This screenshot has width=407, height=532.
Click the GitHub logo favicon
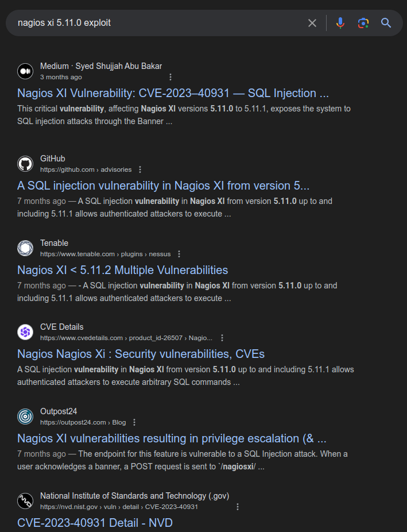click(x=25, y=164)
